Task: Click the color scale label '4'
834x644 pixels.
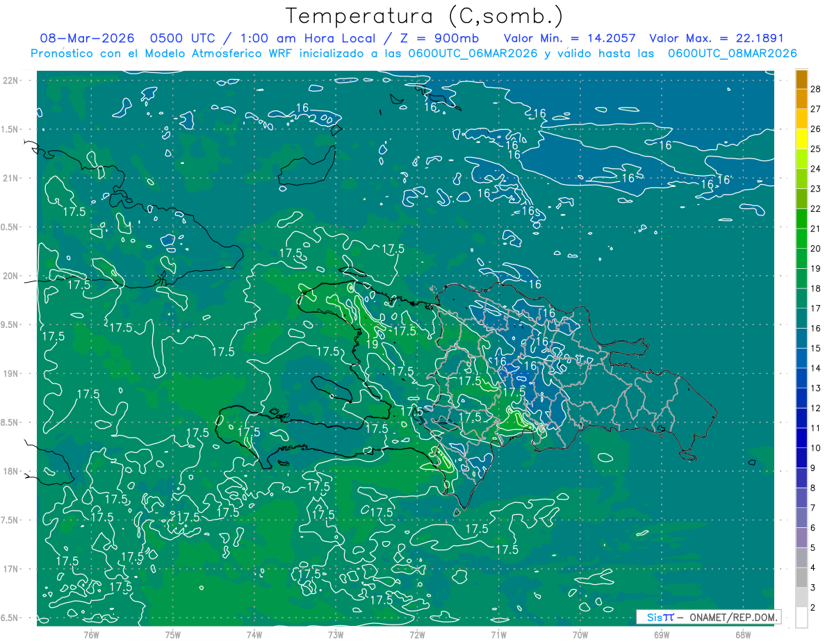Action: click(814, 568)
